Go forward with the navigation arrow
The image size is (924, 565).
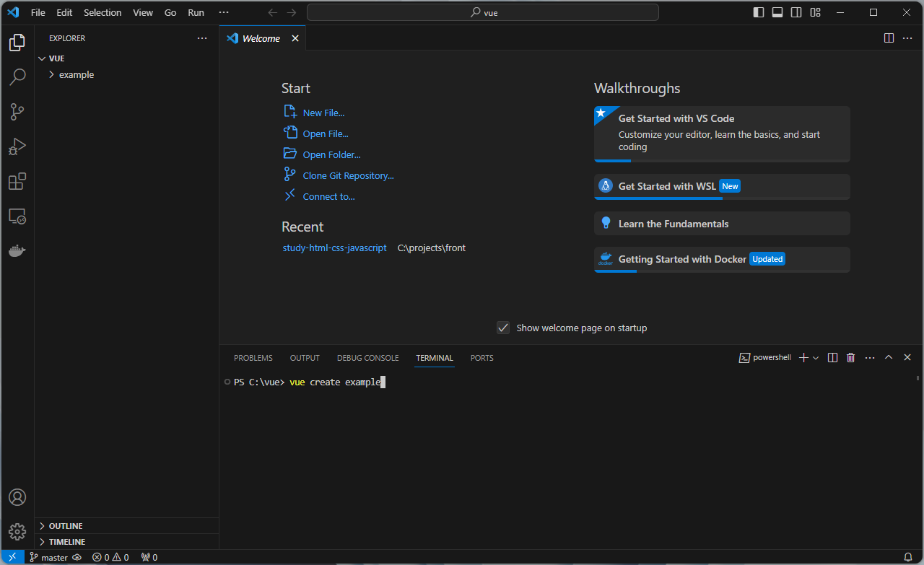click(x=291, y=12)
